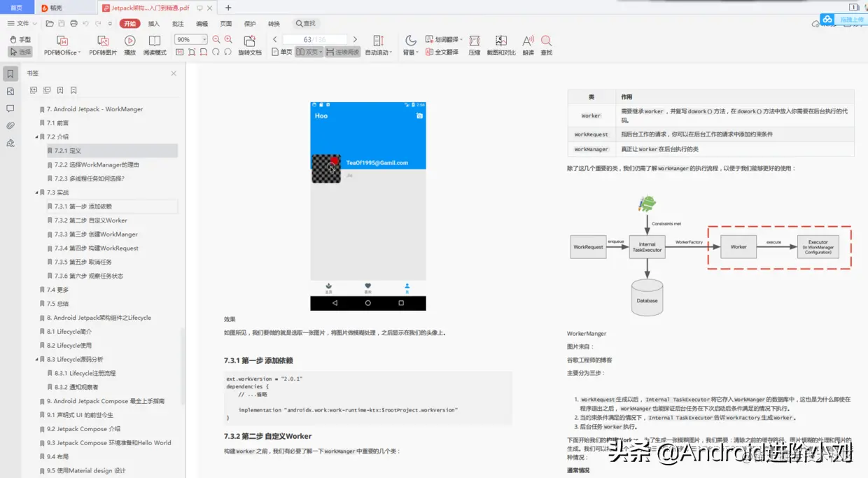Image resolution: width=868 pixels, height=478 pixels.
Task: Click the undo icon
Action: (86, 24)
